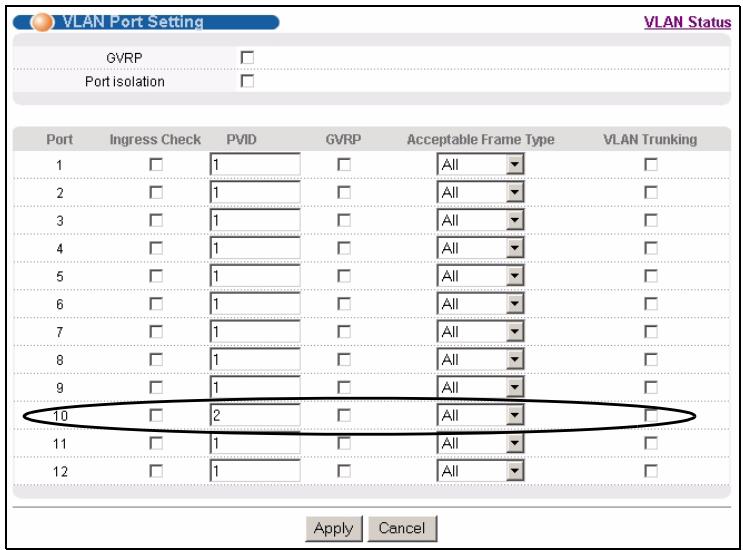
Task: Toggle per-port GVRP for port 4
Action: coord(344,248)
